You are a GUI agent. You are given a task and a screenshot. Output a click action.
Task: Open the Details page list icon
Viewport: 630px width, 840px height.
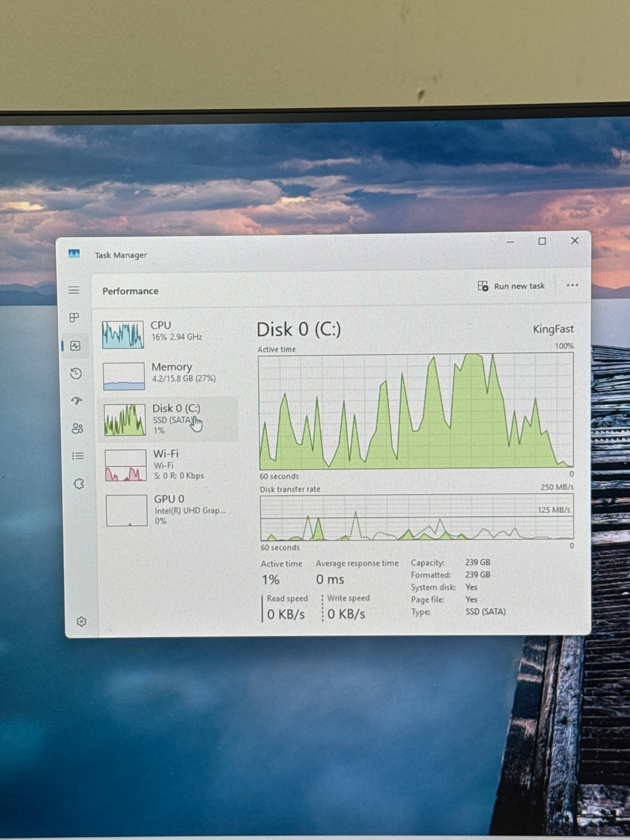[78, 456]
